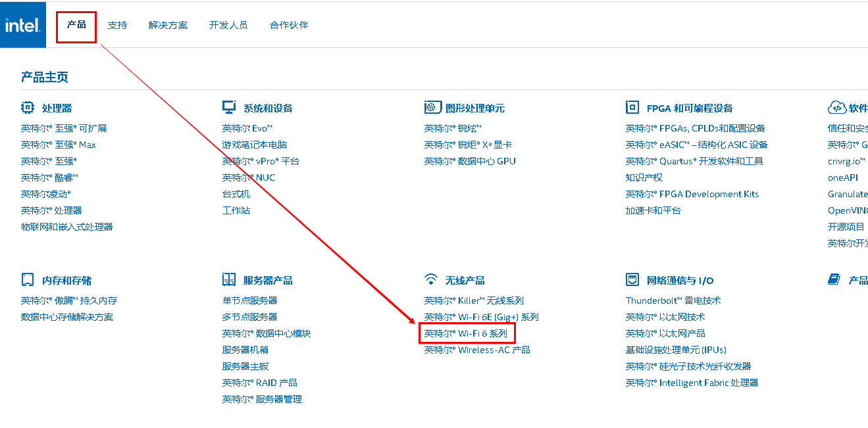Open 英特尔 以太网技术 link
The width and height of the screenshot is (868, 428).
click(665, 317)
